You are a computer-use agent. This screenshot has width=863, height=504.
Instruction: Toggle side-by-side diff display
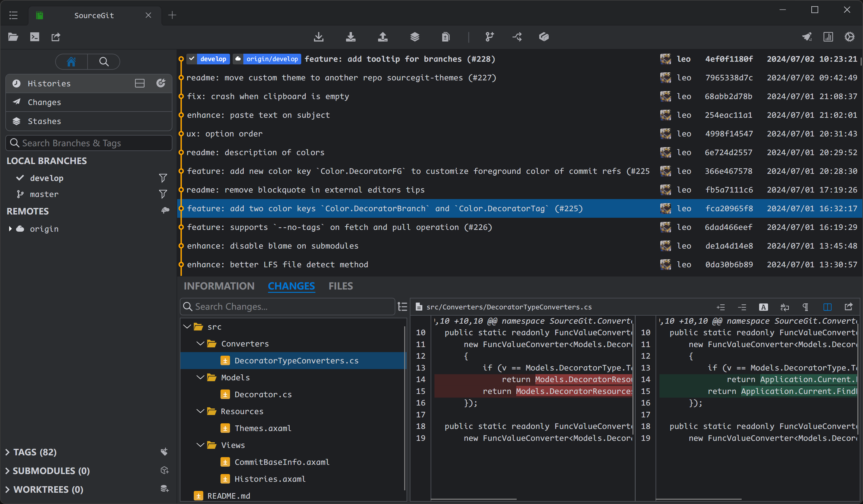tap(827, 307)
